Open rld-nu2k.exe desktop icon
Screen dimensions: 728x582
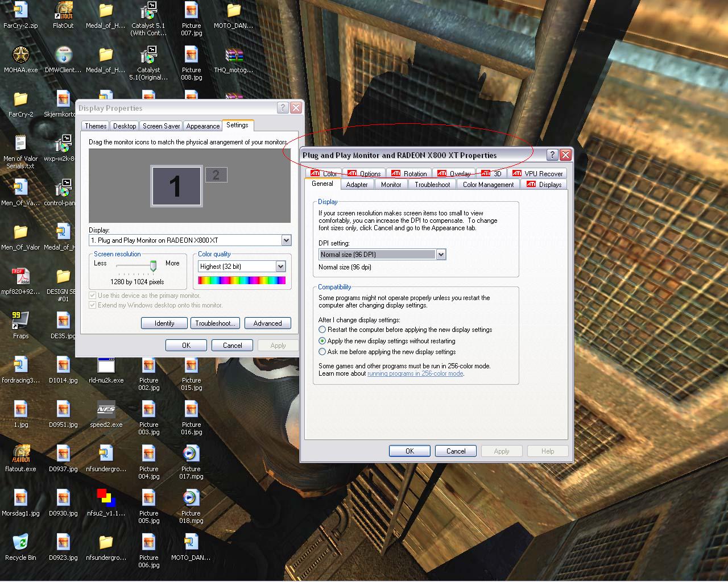[x=106, y=370]
